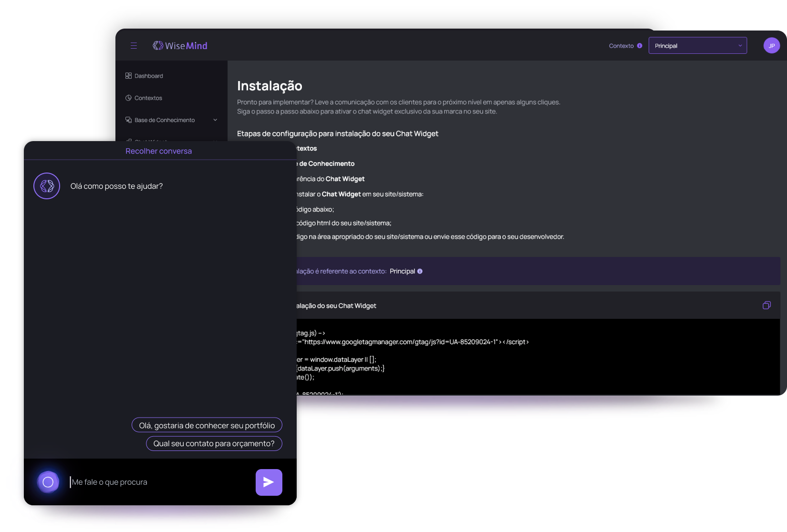
Task: Click the Contextos sidebar icon
Action: 128,98
